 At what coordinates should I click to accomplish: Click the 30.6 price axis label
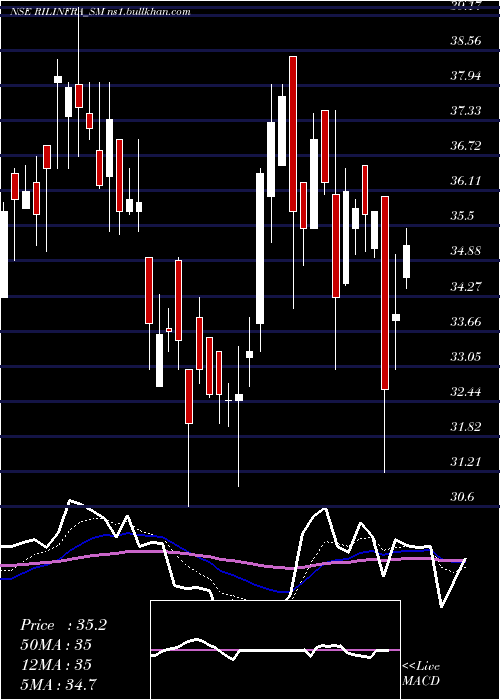(x=462, y=496)
